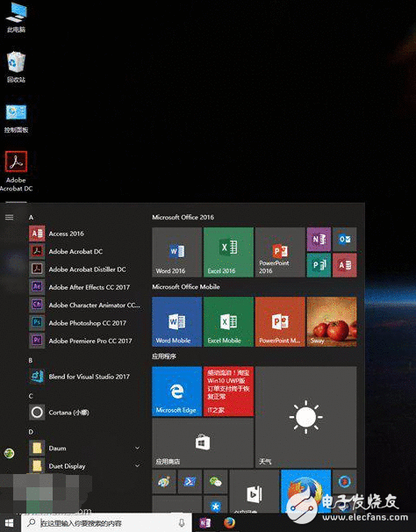Open the Sway tile with tomatoes
Image resolution: width=416 pixels, height=532 pixels.
coord(332,321)
